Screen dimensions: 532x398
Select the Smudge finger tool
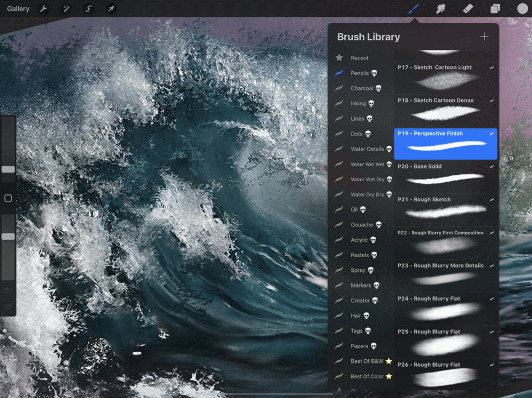[x=440, y=9]
